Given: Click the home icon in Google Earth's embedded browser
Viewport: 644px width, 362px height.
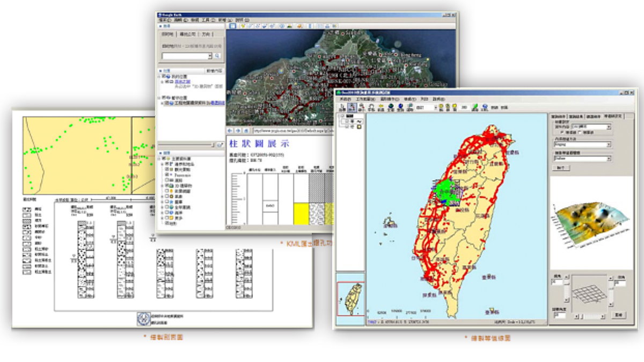Looking at the screenshot, I should (x=246, y=130).
